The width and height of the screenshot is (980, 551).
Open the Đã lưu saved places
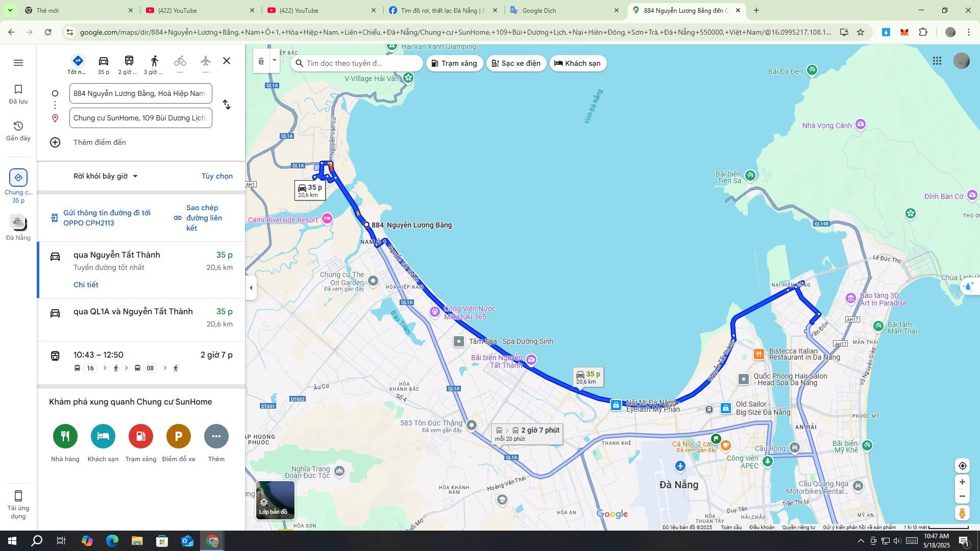coord(18,94)
